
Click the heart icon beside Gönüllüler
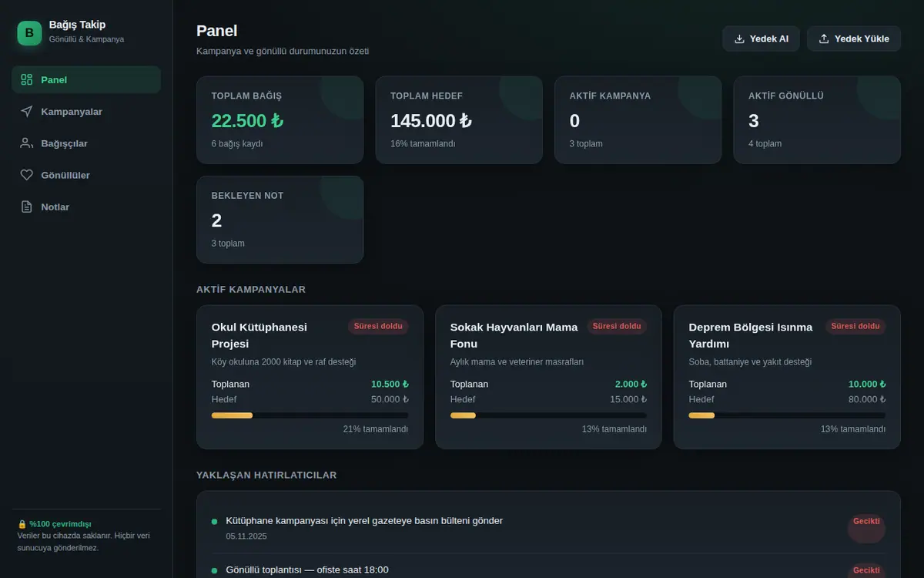point(26,175)
